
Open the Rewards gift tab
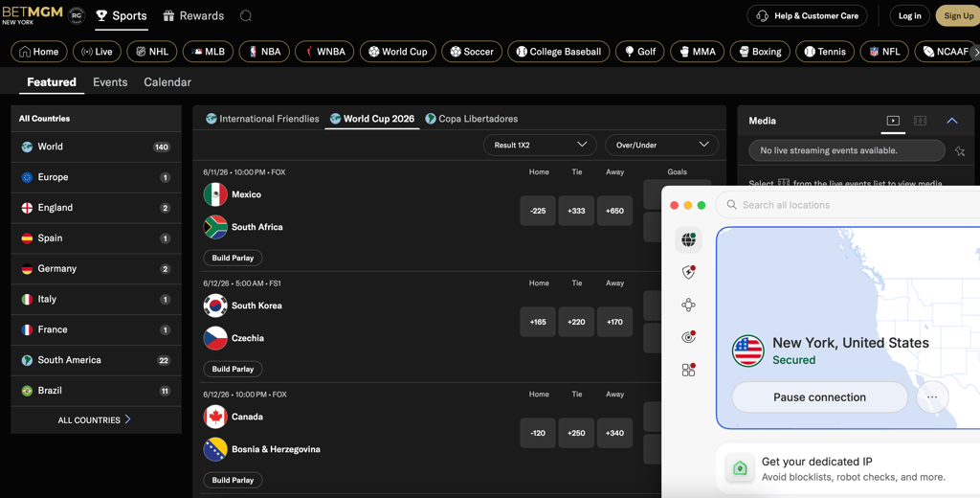coord(193,15)
